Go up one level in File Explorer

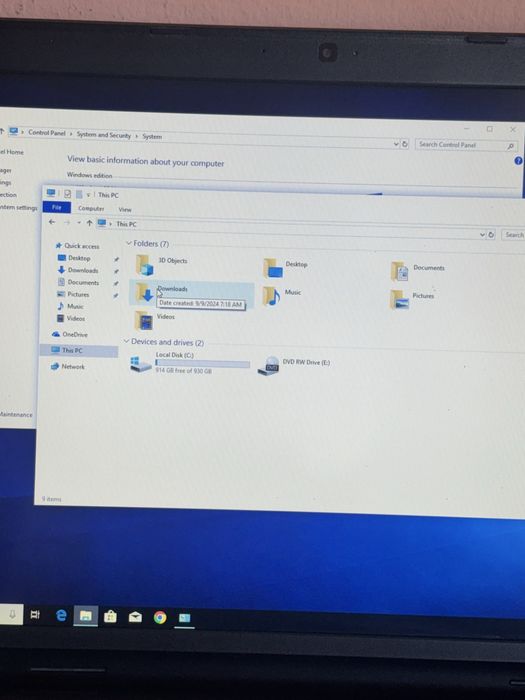(89, 223)
